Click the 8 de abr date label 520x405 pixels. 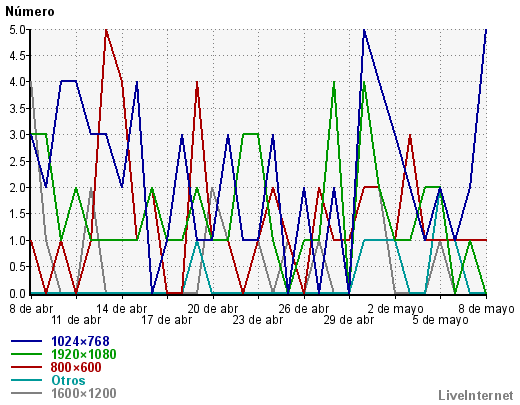pyautogui.click(x=31, y=309)
